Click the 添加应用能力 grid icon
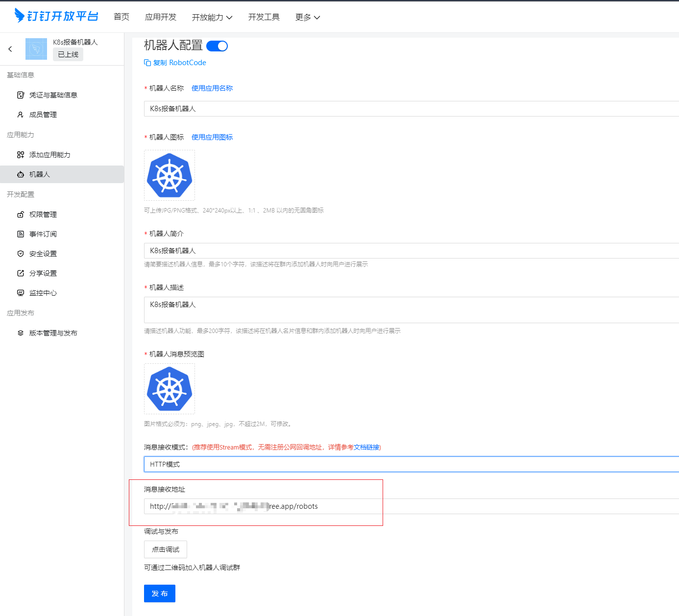This screenshot has width=679, height=616. point(21,155)
